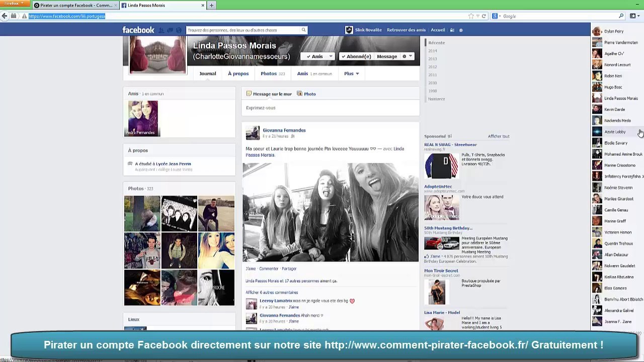Click the Slink Novalite profile avatar icon

click(x=349, y=30)
